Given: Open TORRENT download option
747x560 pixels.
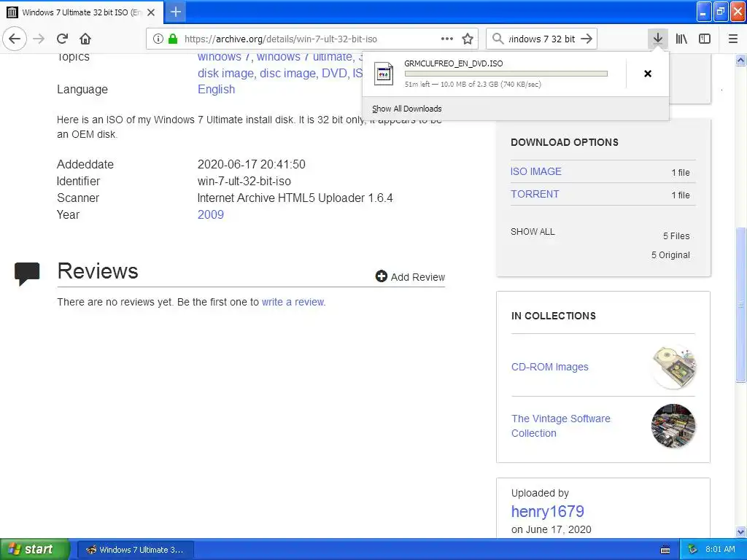Looking at the screenshot, I should pyautogui.click(x=535, y=194).
